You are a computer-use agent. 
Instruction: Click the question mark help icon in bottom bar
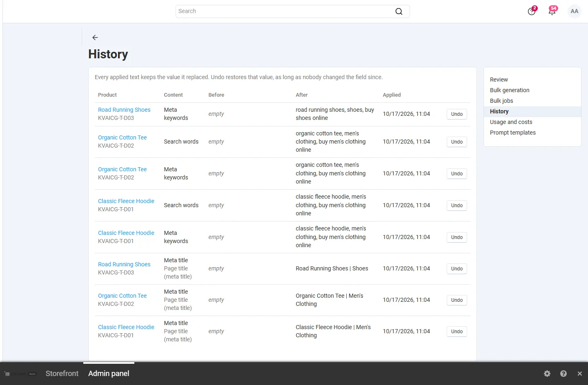pos(563,374)
